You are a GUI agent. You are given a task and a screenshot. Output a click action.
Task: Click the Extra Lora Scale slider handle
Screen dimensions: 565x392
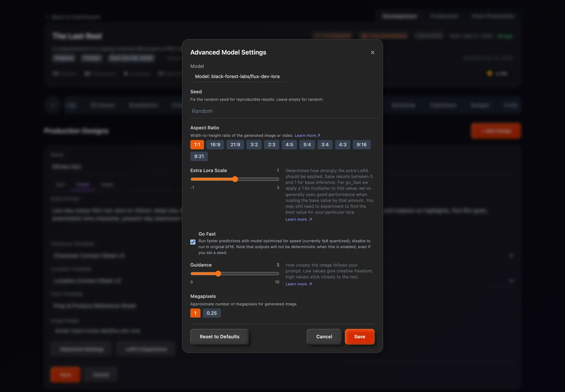[x=235, y=179]
